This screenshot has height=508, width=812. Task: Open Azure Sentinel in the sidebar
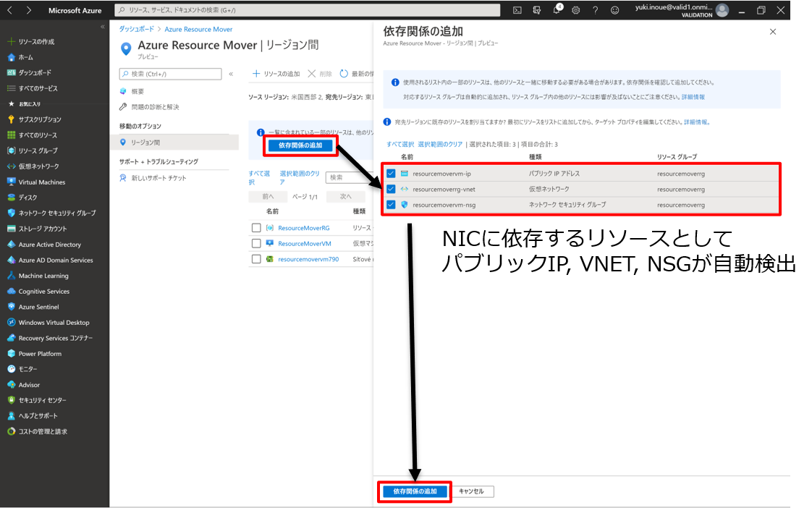[34, 307]
